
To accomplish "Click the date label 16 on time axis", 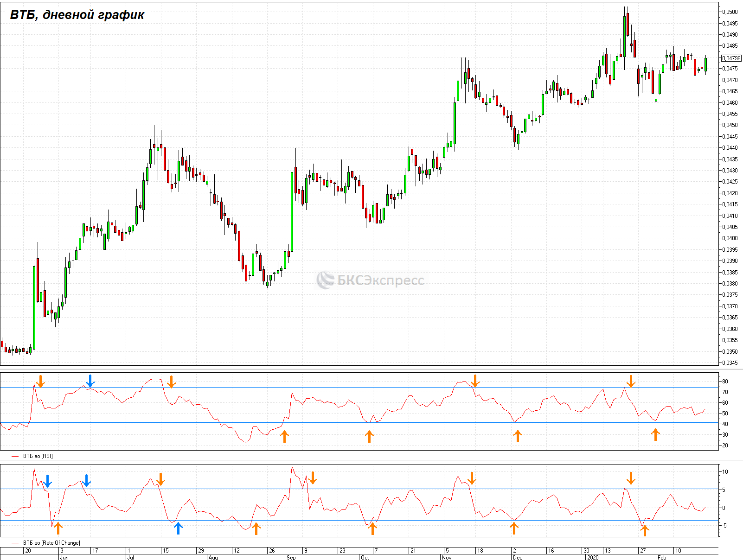I will [x=551, y=551].
